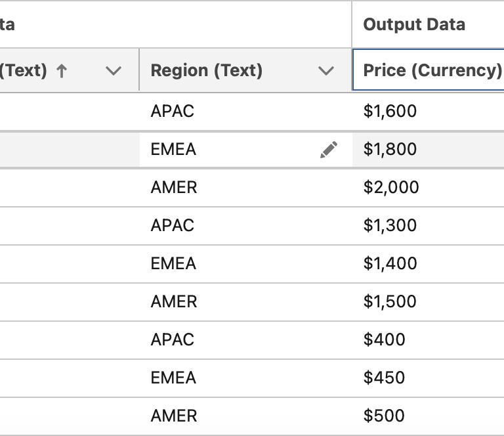504x436 pixels.
Task: Choose the $1,400 price cell
Action: coord(390,263)
